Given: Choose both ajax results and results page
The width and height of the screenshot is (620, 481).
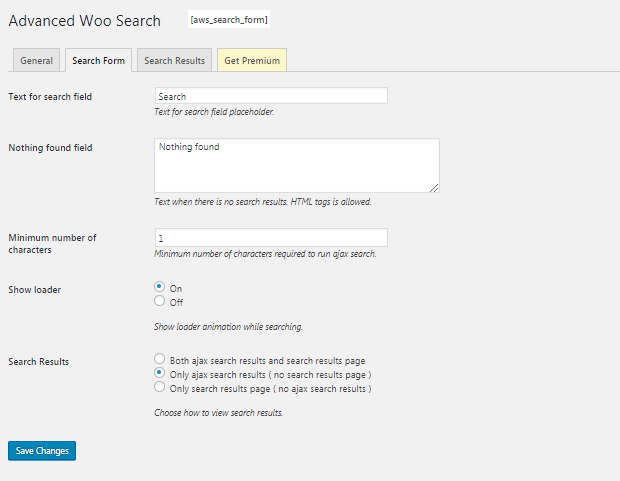Looking at the screenshot, I should 160,359.
